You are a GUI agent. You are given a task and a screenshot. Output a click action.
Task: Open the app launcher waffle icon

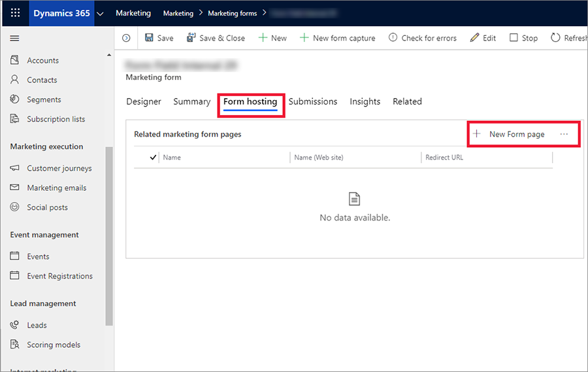point(16,13)
